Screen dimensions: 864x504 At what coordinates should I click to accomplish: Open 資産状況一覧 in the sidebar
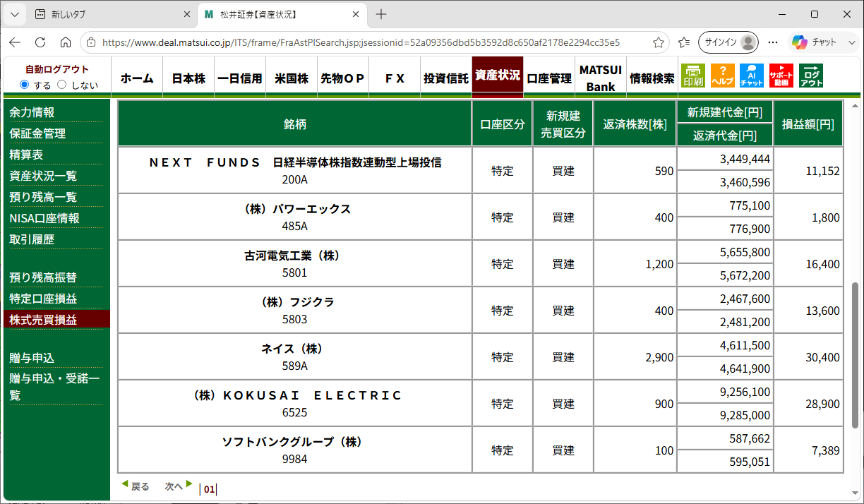43,176
